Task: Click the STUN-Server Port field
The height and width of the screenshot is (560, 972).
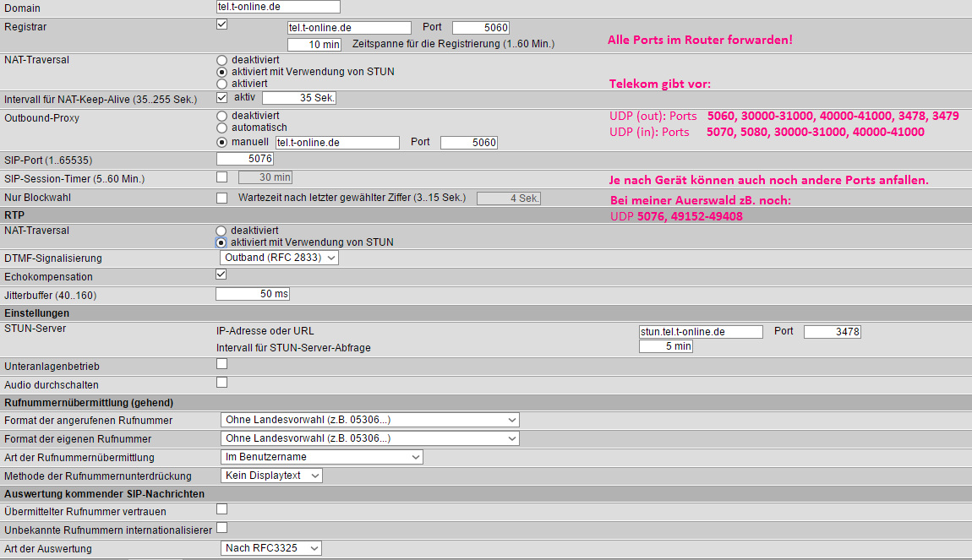Action: point(833,332)
